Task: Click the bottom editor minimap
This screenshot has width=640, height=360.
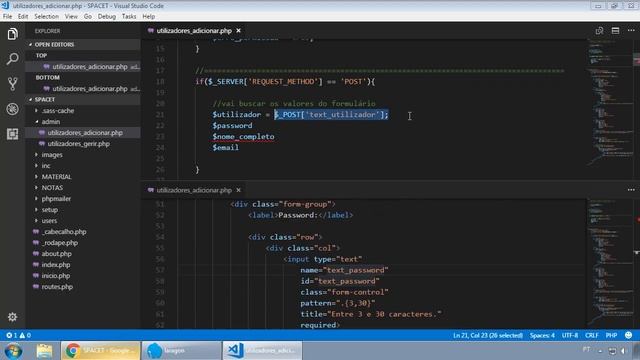Action: point(609,263)
